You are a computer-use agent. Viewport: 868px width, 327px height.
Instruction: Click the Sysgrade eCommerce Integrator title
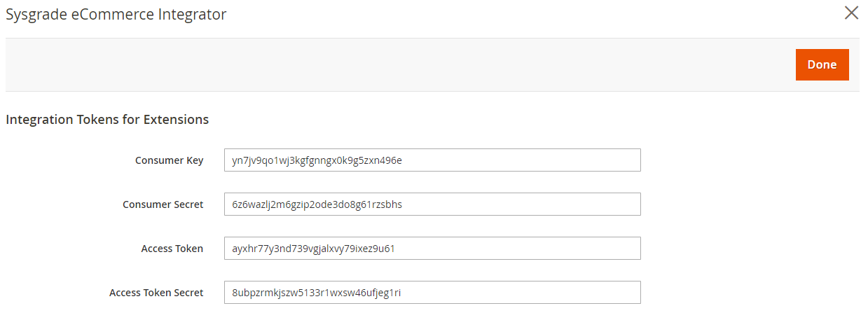(116, 14)
